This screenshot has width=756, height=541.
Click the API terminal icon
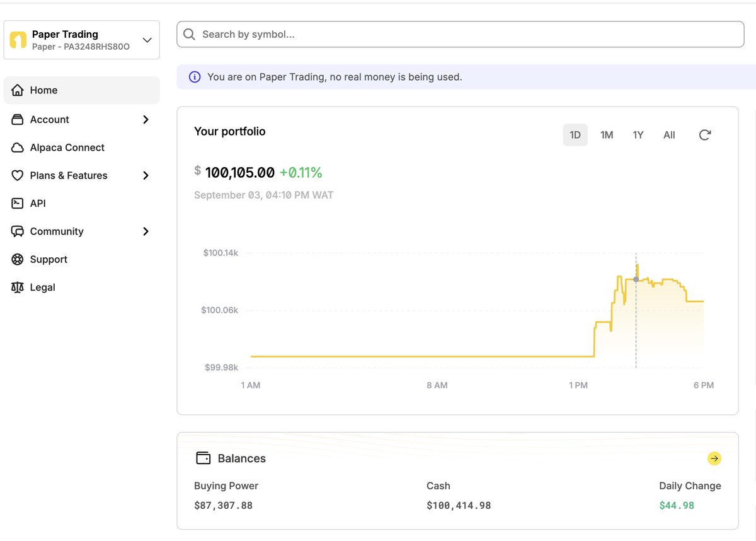[x=18, y=203]
